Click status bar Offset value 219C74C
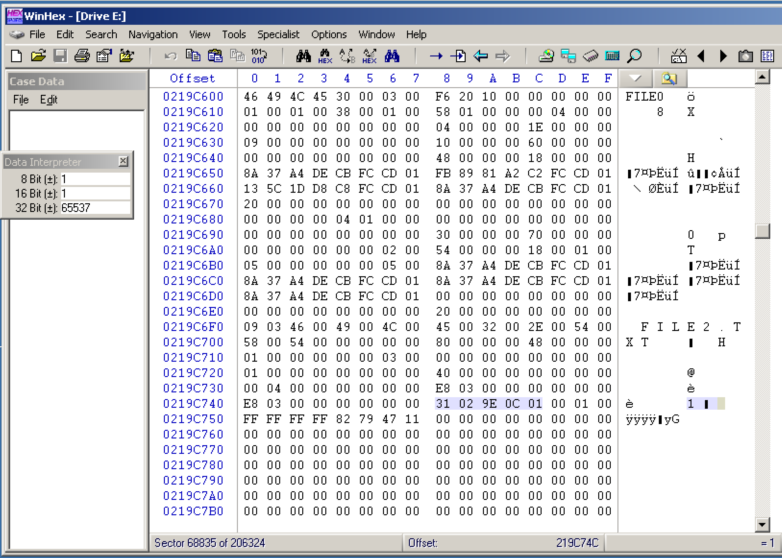The height and width of the screenshot is (558, 782). (577, 543)
